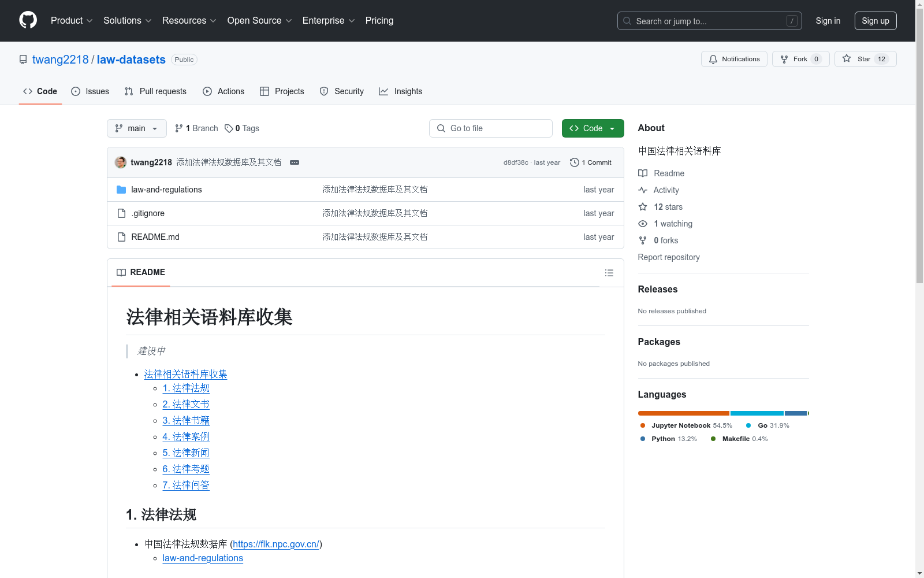Open the law-and-regulations folder icon
Image resolution: width=924 pixels, height=578 pixels.
(x=121, y=190)
